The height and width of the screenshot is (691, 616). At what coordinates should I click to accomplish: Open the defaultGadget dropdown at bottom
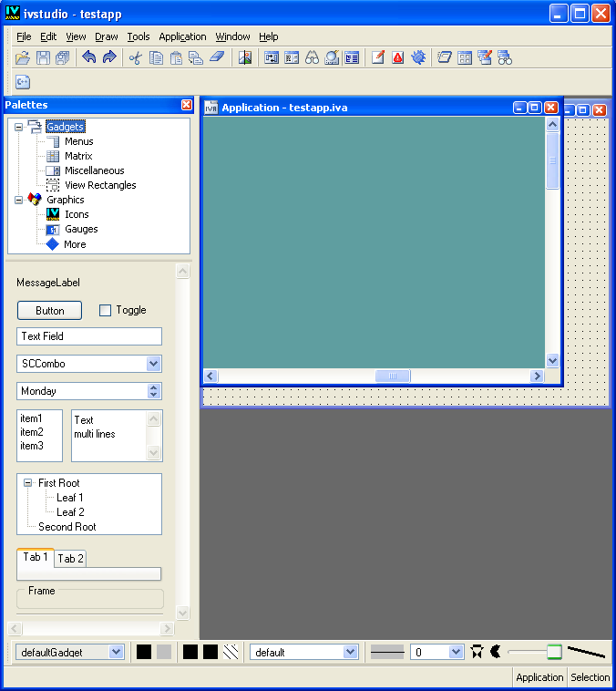coord(116,652)
